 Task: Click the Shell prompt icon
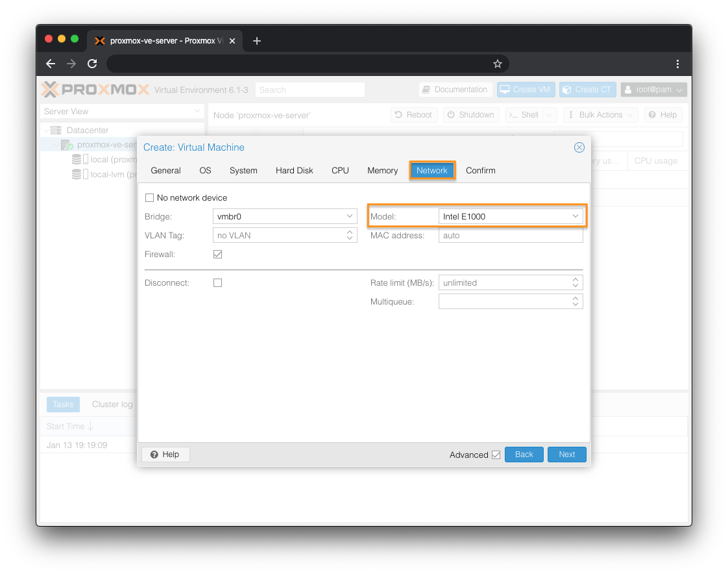tap(513, 115)
